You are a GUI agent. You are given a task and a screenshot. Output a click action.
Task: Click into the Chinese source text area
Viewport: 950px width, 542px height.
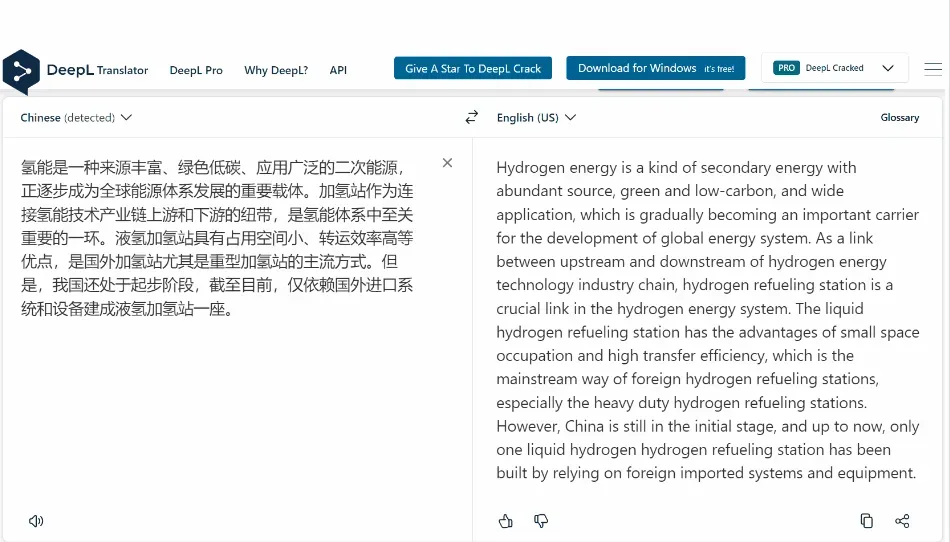tap(218, 238)
